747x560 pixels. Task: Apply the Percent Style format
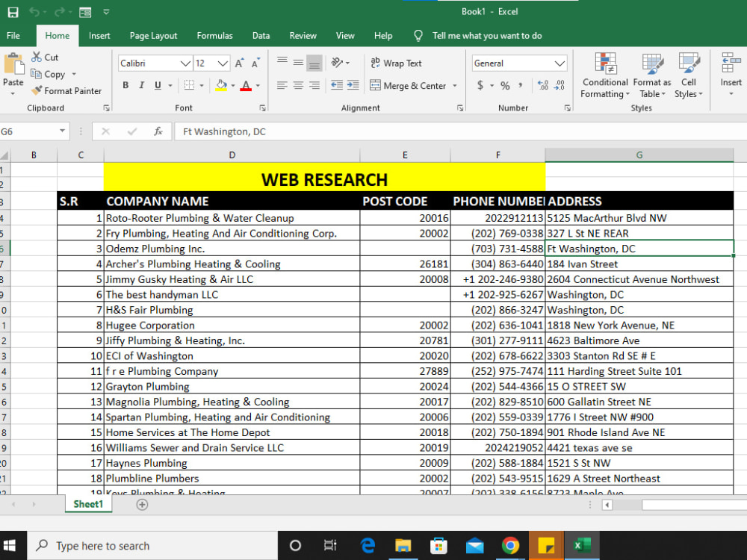[x=506, y=85]
